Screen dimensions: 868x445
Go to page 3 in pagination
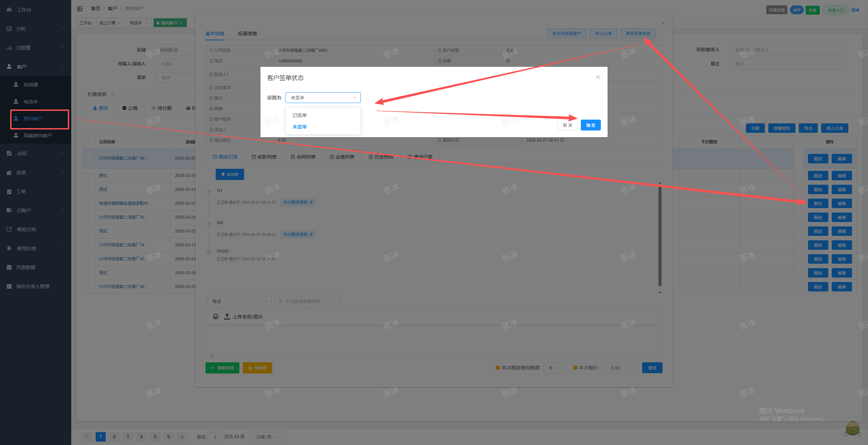(x=128, y=437)
